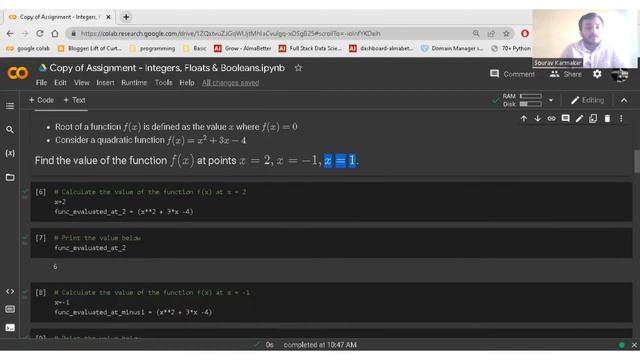Open the Full Stack Data Science bookmark
This screenshot has height=360, width=640.
[x=311, y=49]
